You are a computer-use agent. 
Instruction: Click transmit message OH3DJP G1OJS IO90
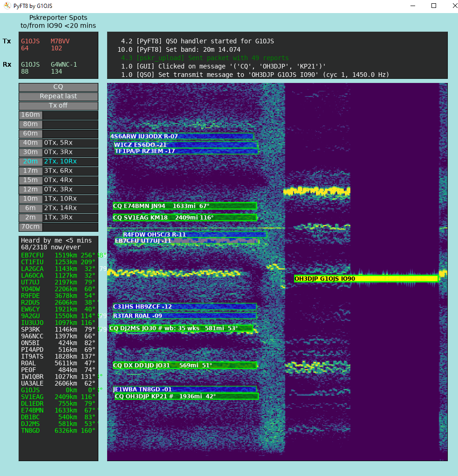tap(366, 279)
